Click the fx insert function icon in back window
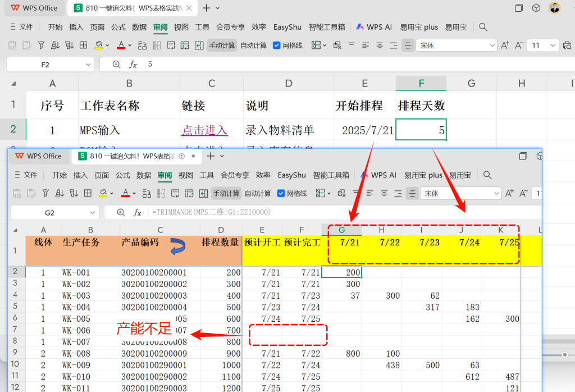Screen dimensions: 575x392 133,65
